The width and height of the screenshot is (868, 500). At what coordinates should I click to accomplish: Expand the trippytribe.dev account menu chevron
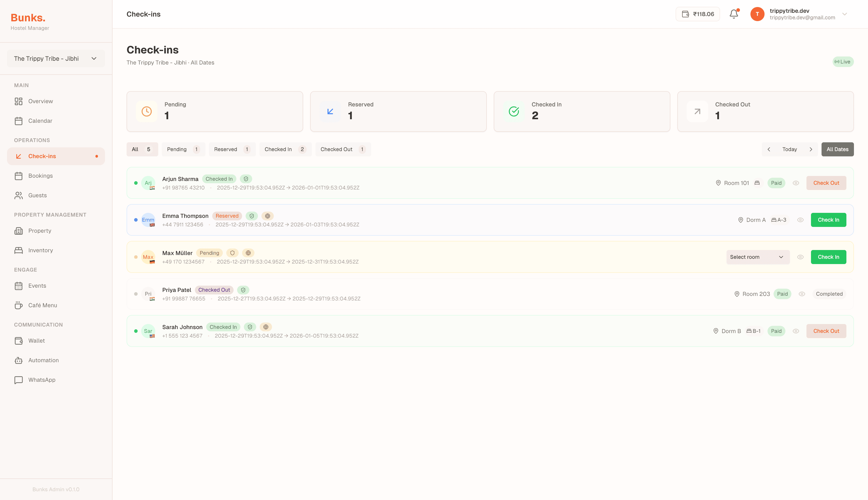[844, 14]
